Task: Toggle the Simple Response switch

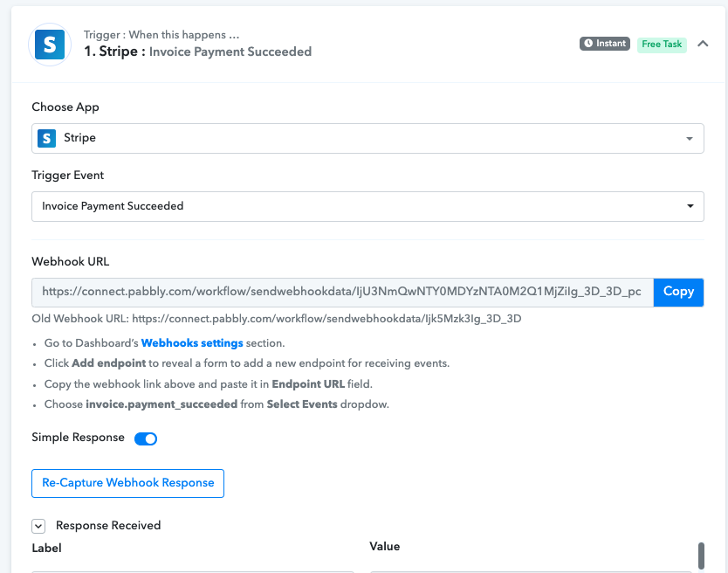Action: point(145,438)
